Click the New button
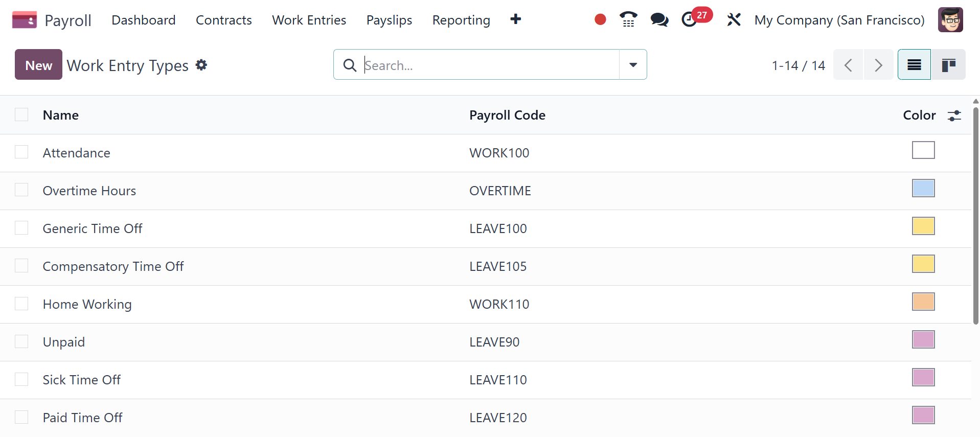 [x=38, y=65]
